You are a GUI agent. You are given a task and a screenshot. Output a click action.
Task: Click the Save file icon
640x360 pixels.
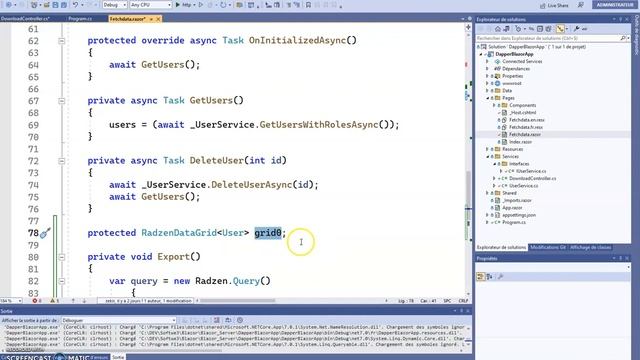pyautogui.click(x=56, y=5)
